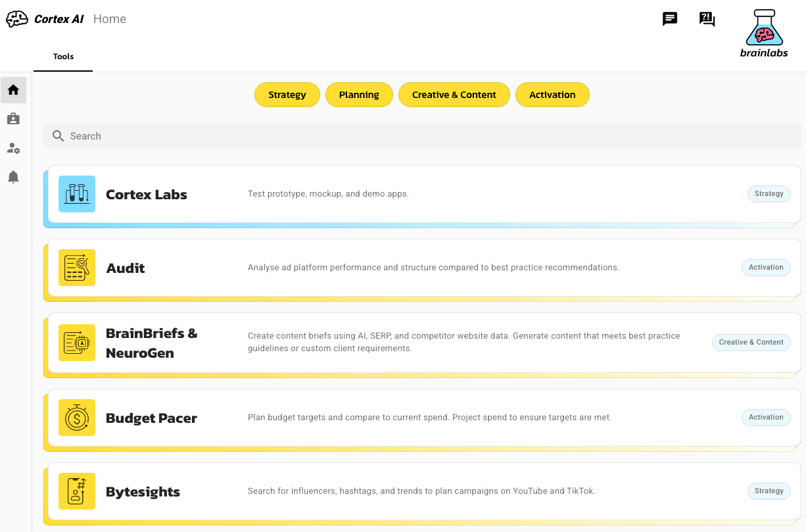806x532 pixels.
Task: Open the Budget Pacer title
Action: [x=152, y=418]
